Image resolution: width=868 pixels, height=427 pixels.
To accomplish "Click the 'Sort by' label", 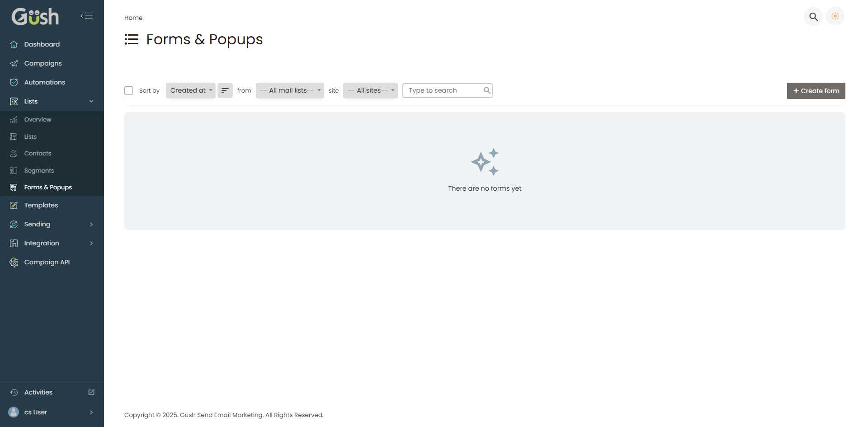I will [149, 90].
